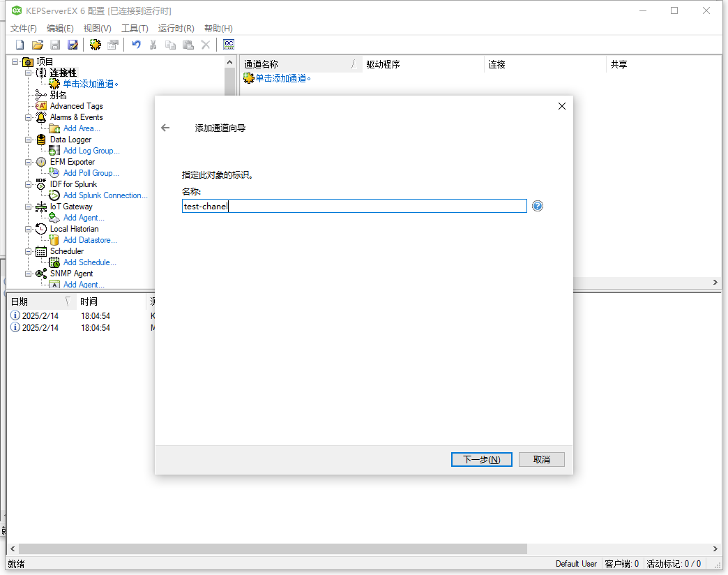Collapse the IoT Gateway node
The image size is (728, 575).
pyautogui.click(x=29, y=207)
